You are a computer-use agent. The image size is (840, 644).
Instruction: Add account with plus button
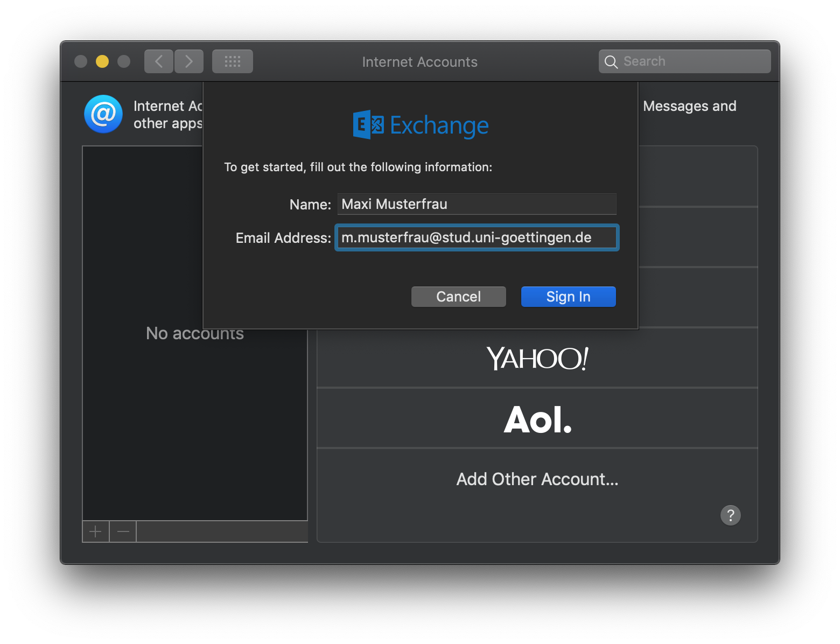pyautogui.click(x=96, y=532)
